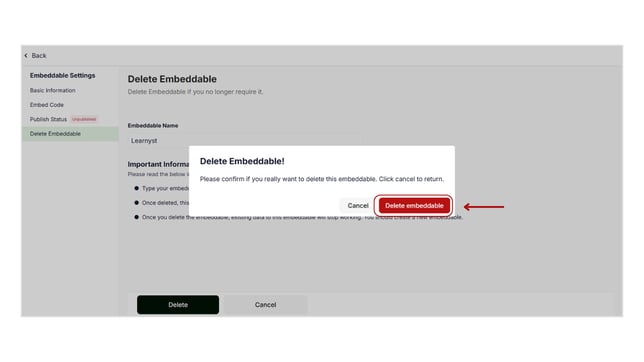Open the Publish Status section
The image size is (644, 362).
pyautogui.click(x=48, y=119)
